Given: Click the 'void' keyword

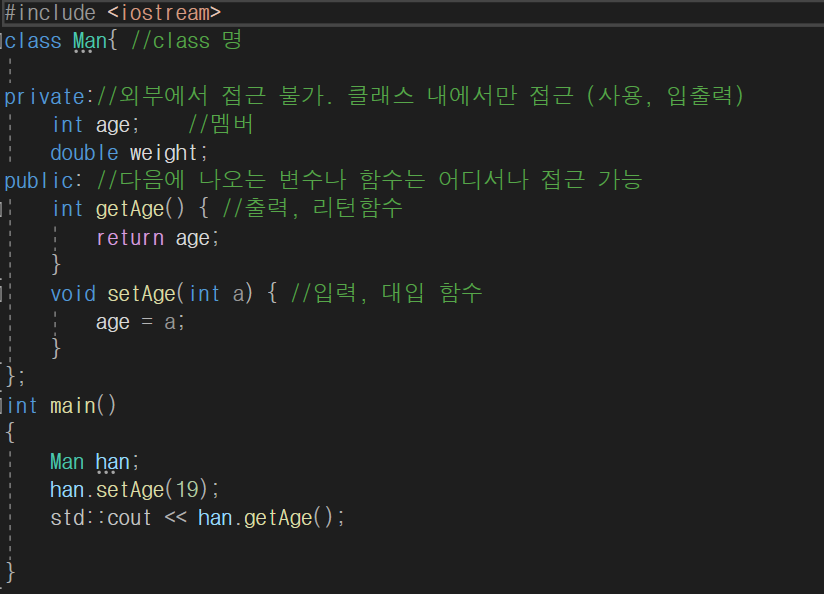Looking at the screenshot, I should coord(73,293).
